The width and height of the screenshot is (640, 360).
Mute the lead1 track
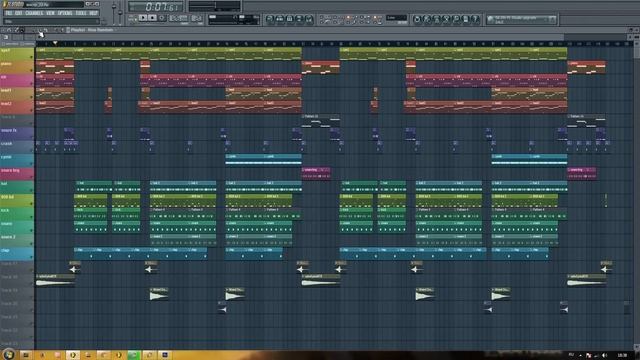click(x=31, y=97)
